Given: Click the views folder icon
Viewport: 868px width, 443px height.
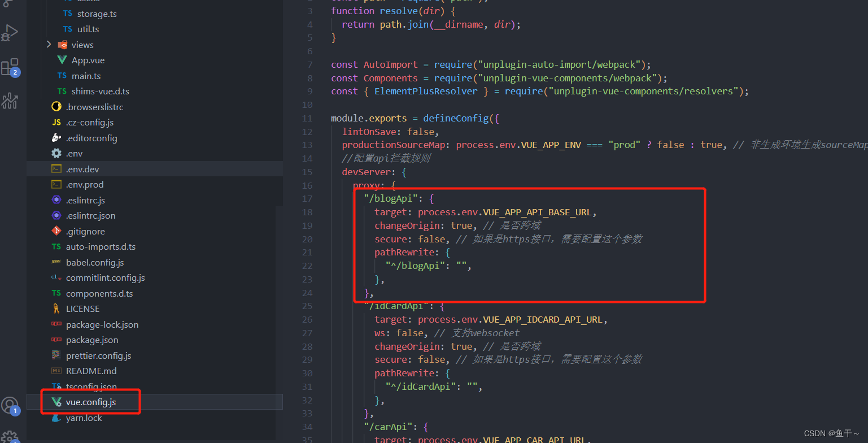Looking at the screenshot, I should click(63, 45).
